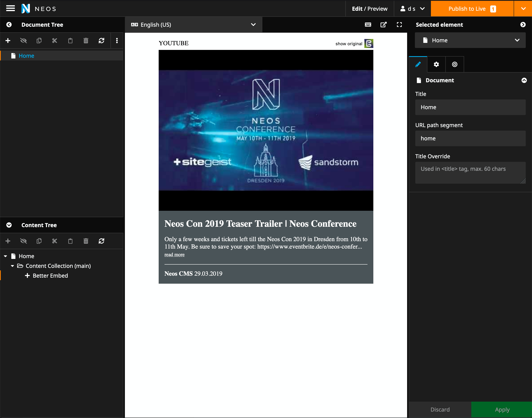Image resolution: width=532 pixels, height=418 pixels.
Task: Click the read more link
Action: [x=174, y=255]
